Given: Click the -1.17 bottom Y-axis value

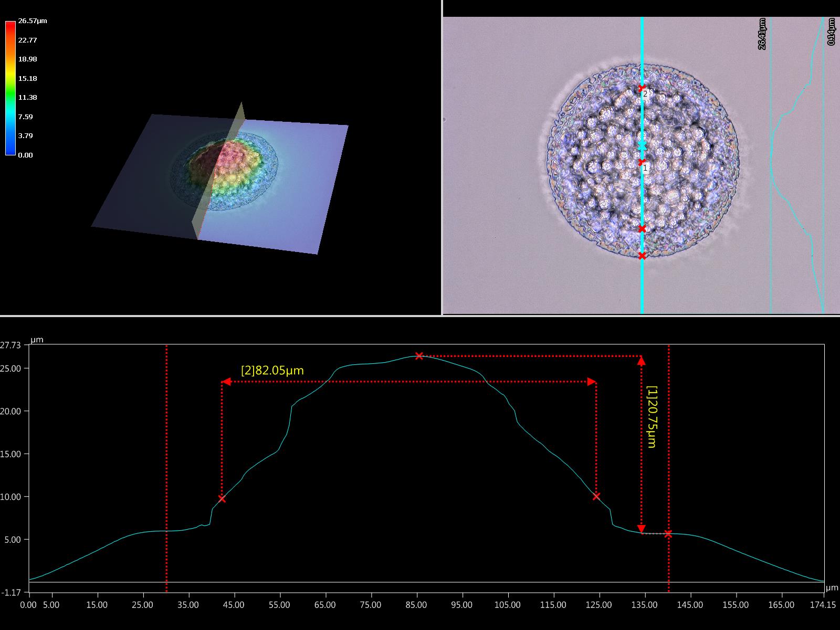Looking at the screenshot, I should (11, 592).
